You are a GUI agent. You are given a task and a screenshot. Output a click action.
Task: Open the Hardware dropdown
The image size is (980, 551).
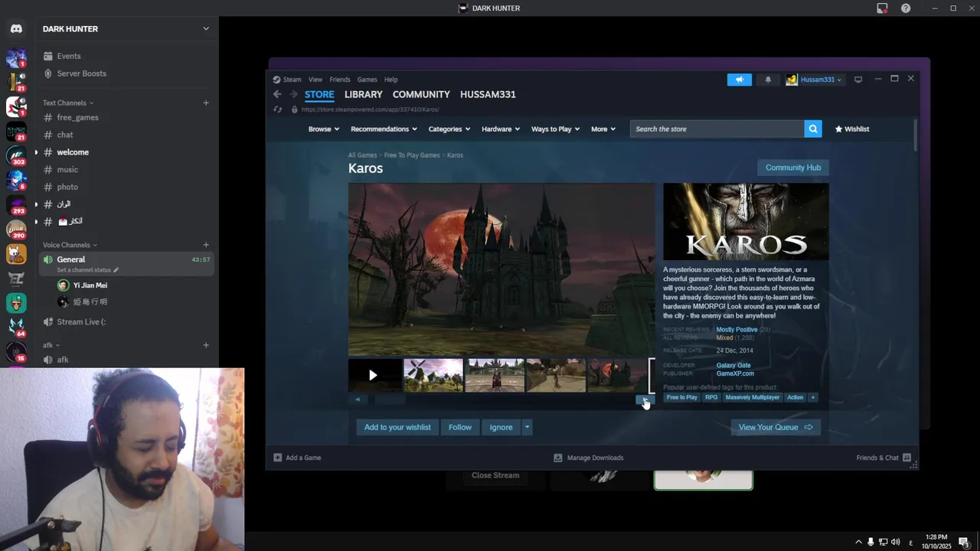click(501, 129)
